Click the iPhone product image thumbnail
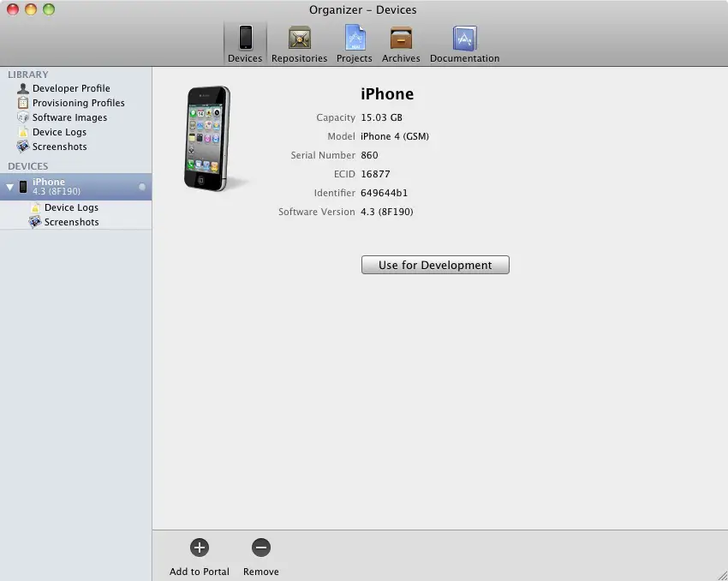This screenshot has height=581, width=728. point(208,137)
